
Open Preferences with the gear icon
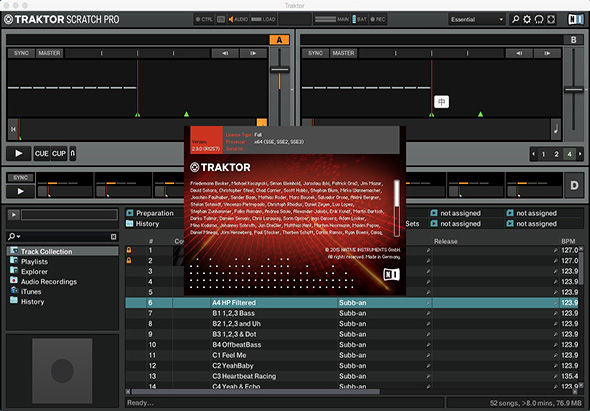point(527,19)
